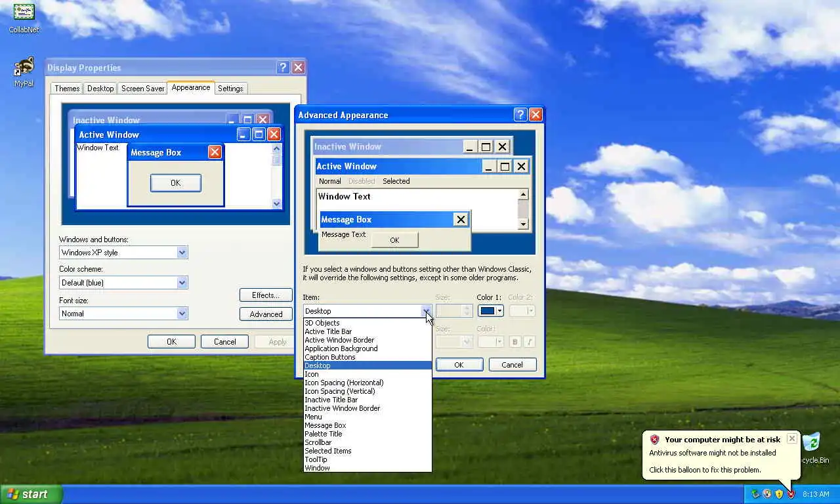The image size is (840, 504).
Task: Open the CollabNet desktop icon
Action: pos(24,18)
